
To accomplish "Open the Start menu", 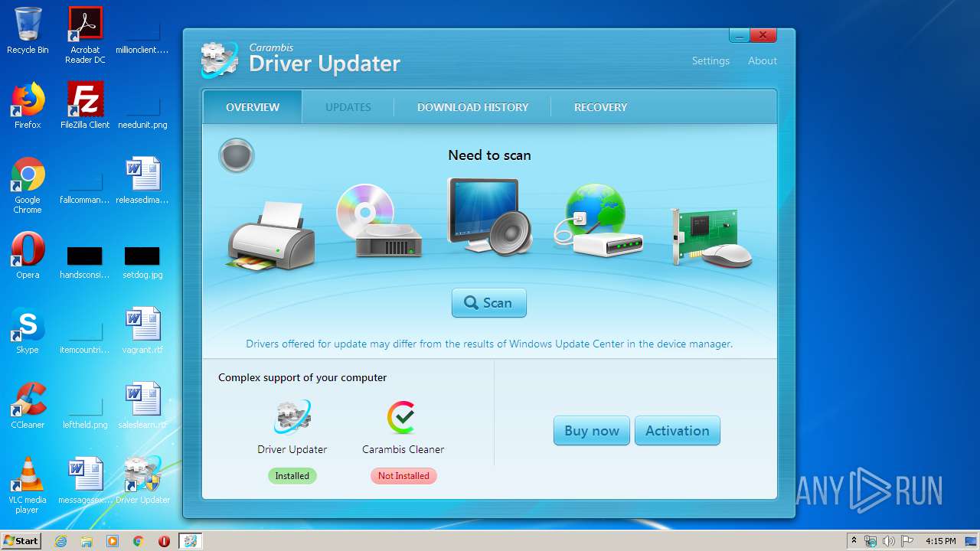I will pyautogui.click(x=21, y=540).
